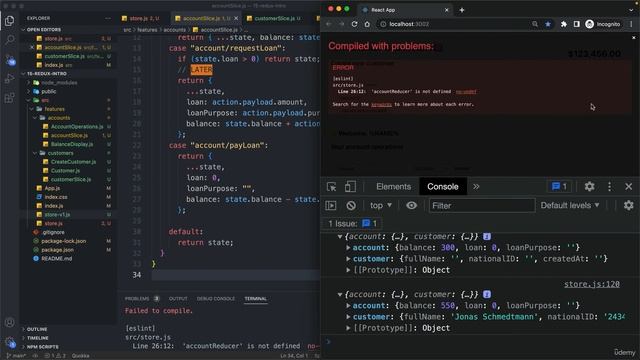This screenshot has width=640, height=360.
Task: Click the browser home button
Action: click(367, 24)
